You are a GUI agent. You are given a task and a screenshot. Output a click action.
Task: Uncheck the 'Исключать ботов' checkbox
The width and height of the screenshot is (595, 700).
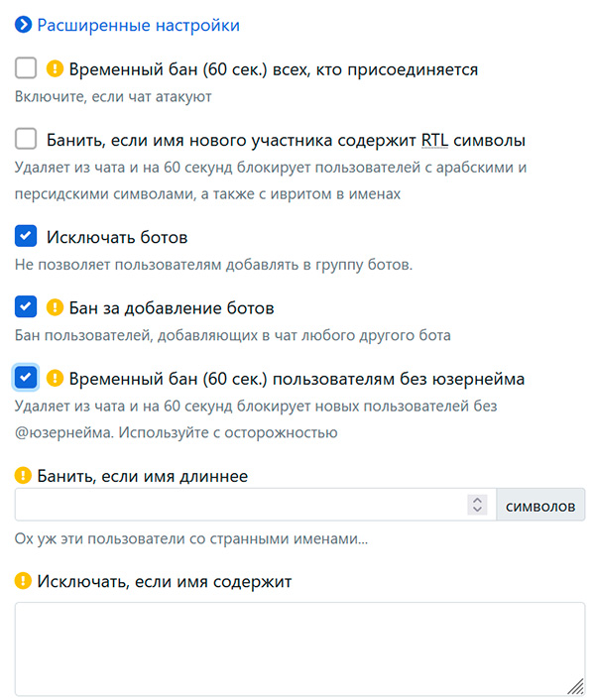pyautogui.click(x=27, y=238)
